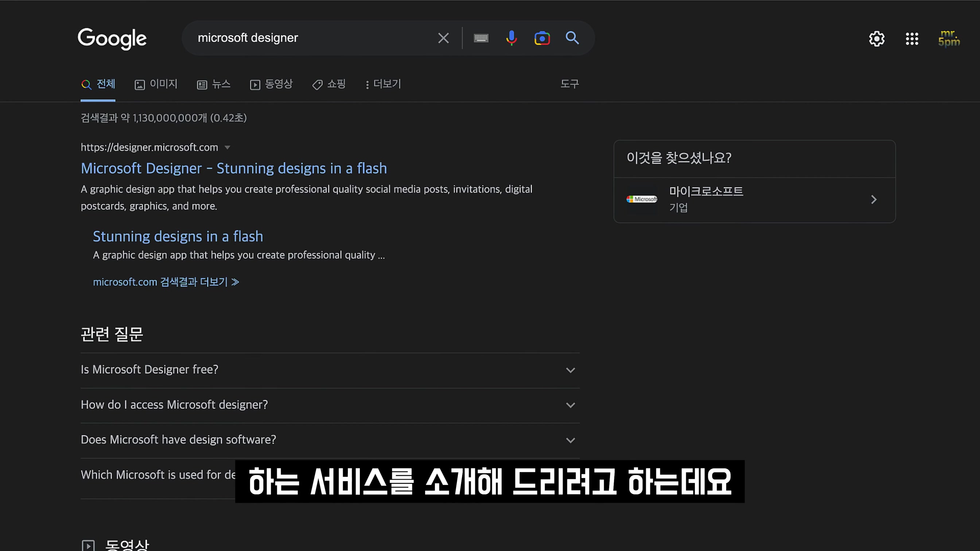Image resolution: width=980 pixels, height=551 pixels.
Task: Switch to the 뉴스 tab
Action: tap(213, 84)
